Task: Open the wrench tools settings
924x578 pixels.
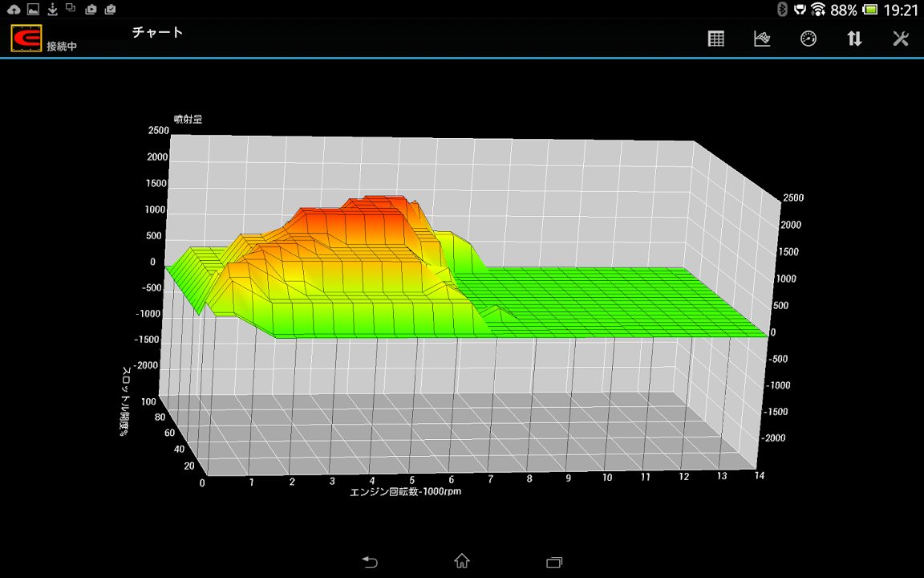Action: pos(901,39)
